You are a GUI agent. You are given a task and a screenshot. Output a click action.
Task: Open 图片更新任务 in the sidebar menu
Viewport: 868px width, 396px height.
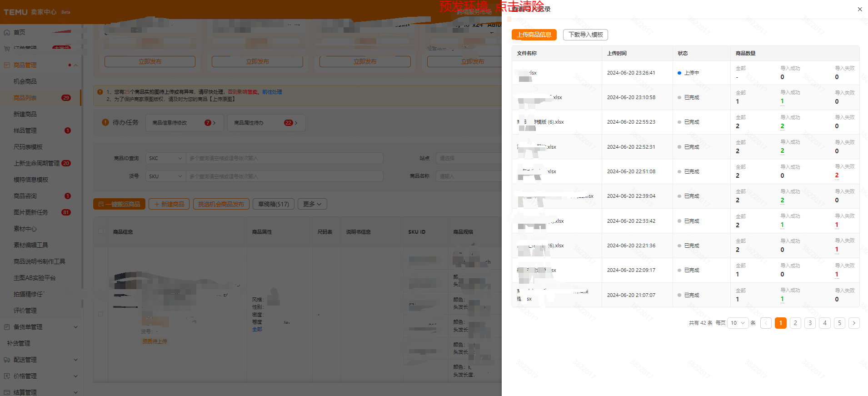(x=31, y=212)
